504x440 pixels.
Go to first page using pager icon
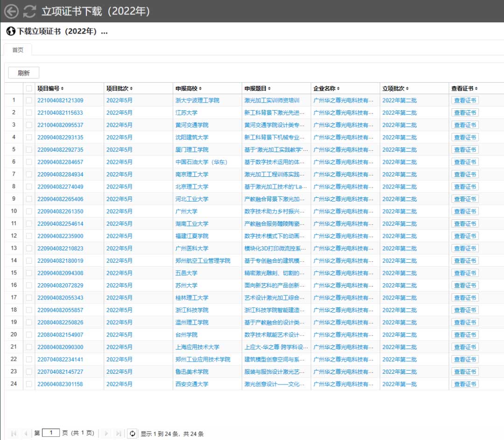(14, 433)
